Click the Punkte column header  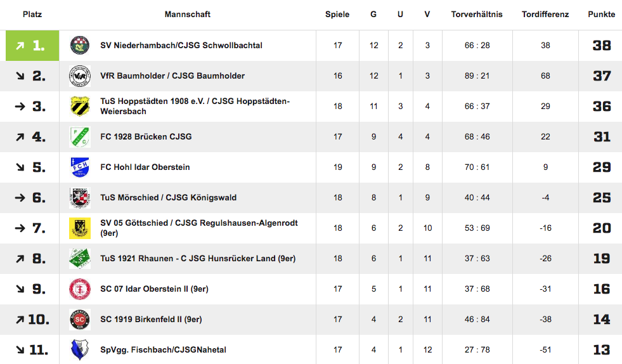tap(601, 15)
